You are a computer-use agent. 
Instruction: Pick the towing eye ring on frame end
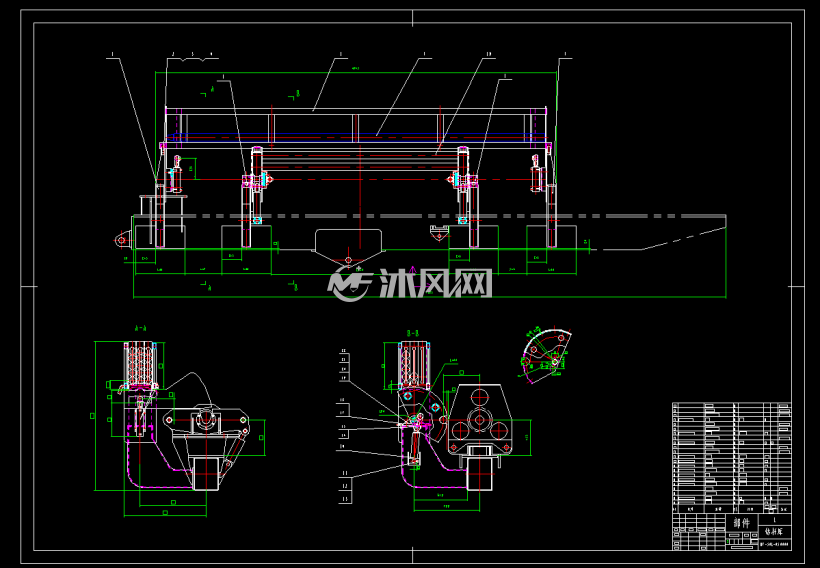pos(121,241)
